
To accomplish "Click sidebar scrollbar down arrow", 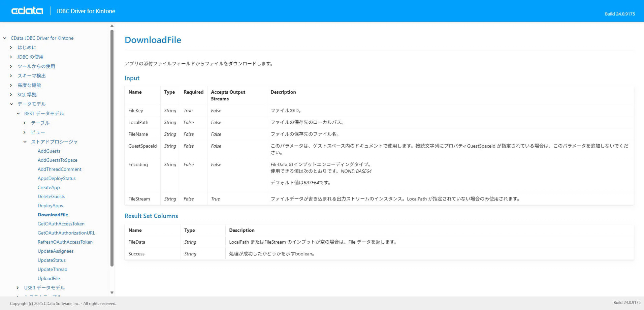I will click(112, 292).
